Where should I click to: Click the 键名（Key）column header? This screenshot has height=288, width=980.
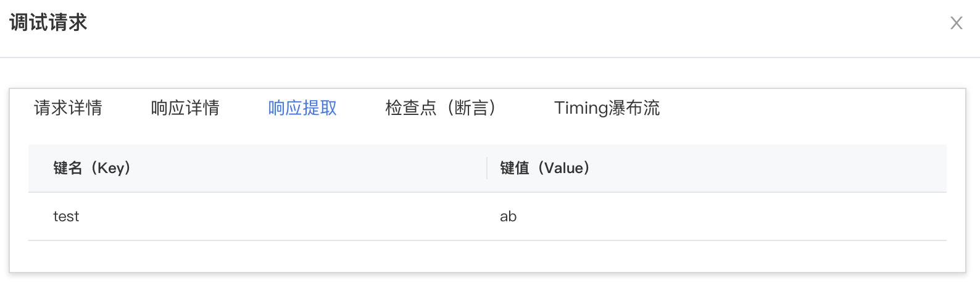92,168
